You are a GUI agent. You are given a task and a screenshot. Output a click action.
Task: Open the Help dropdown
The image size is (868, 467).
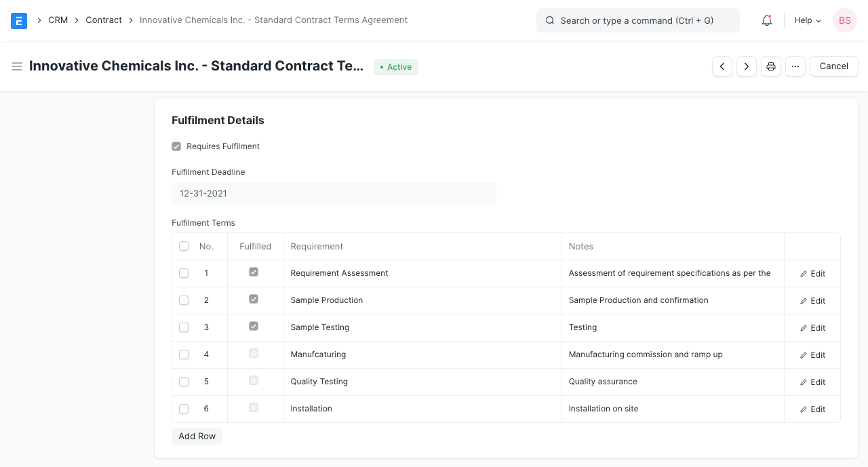point(807,20)
